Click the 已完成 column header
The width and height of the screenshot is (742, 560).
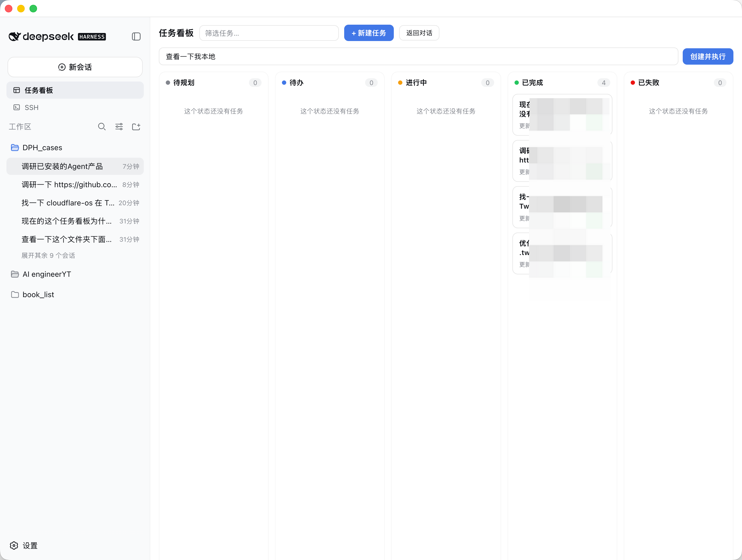(562, 83)
